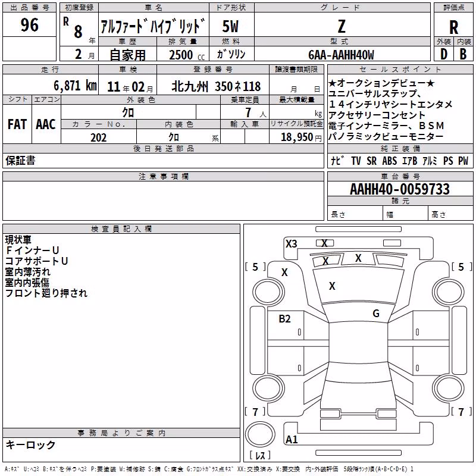Screen dimensions: 476x476
Task: Click the ABS equipment marker
Action: point(390,161)
